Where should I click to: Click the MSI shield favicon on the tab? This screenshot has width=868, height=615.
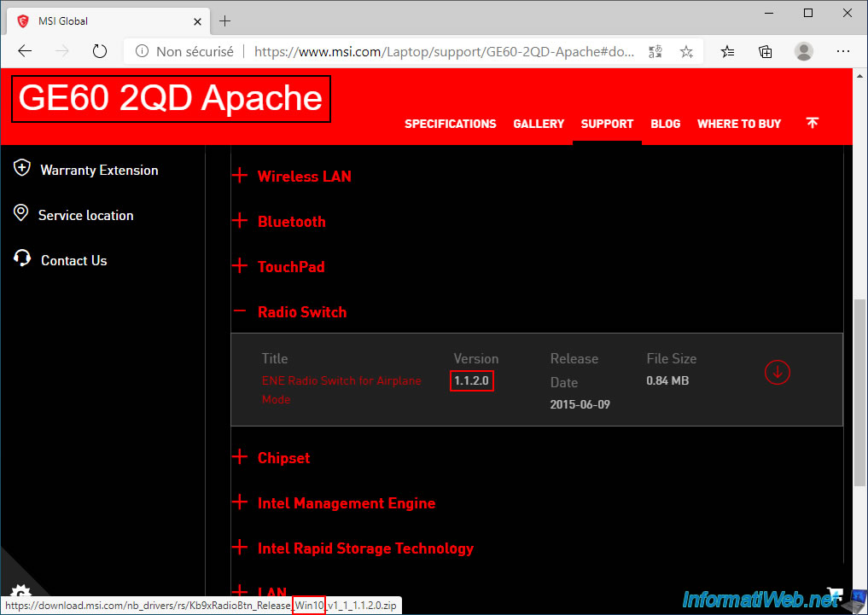point(23,21)
